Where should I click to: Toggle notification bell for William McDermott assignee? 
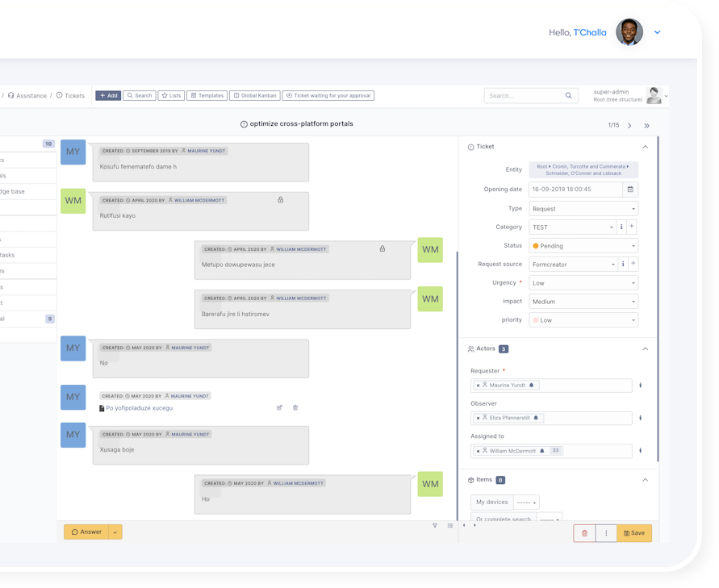(x=542, y=451)
